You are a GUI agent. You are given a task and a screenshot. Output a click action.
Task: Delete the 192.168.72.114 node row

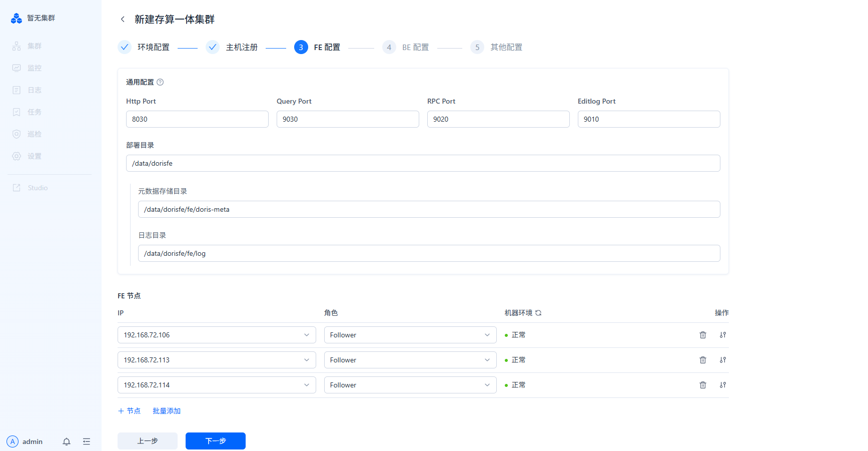[x=702, y=385]
